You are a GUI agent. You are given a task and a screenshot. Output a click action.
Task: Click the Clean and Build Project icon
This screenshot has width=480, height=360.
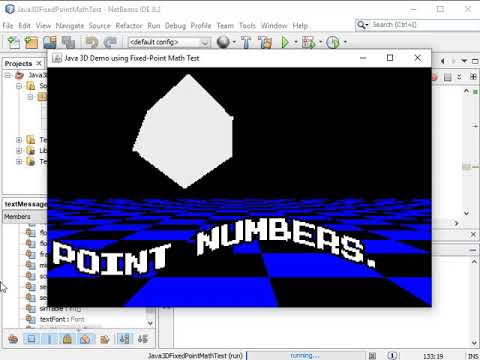click(x=266, y=42)
